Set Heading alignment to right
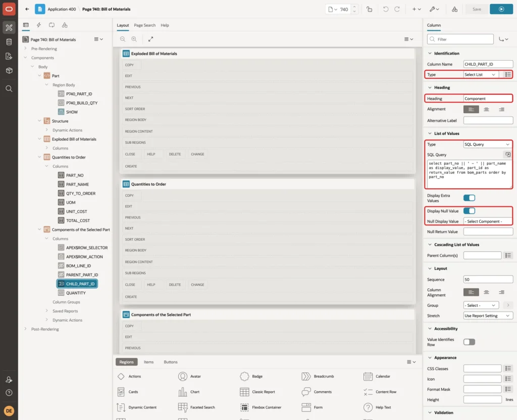The width and height of the screenshot is (517, 420). point(501,109)
